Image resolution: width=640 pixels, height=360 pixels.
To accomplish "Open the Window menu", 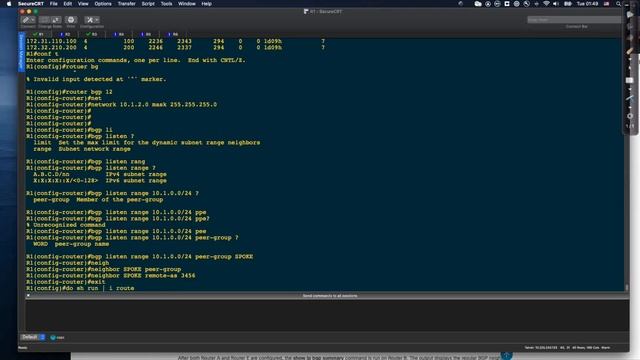I will tap(187, 4).
